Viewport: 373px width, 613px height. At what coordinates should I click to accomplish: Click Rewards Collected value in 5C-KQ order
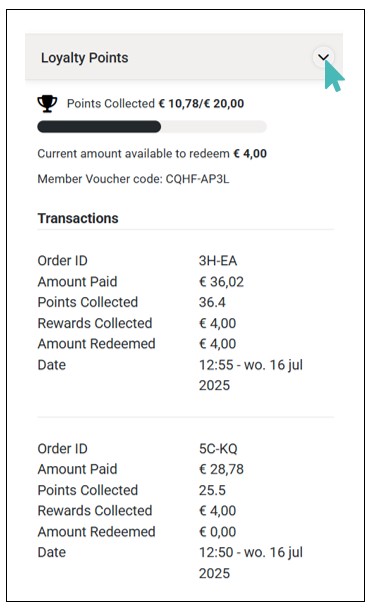[217, 511]
